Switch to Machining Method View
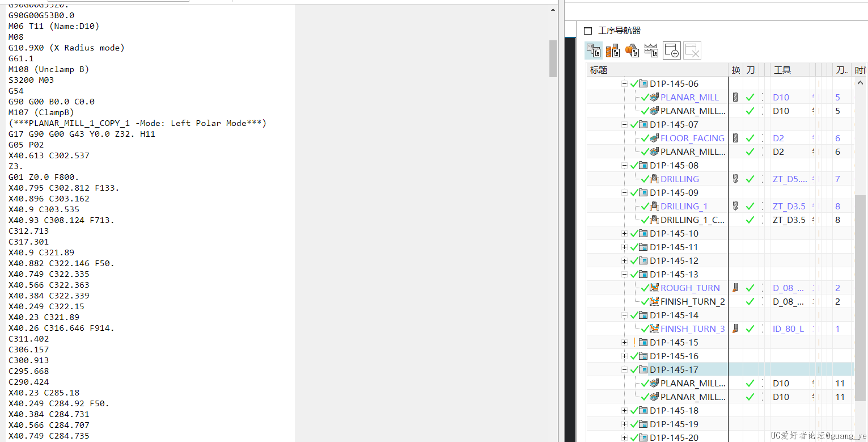The image size is (868, 442). (x=651, y=50)
